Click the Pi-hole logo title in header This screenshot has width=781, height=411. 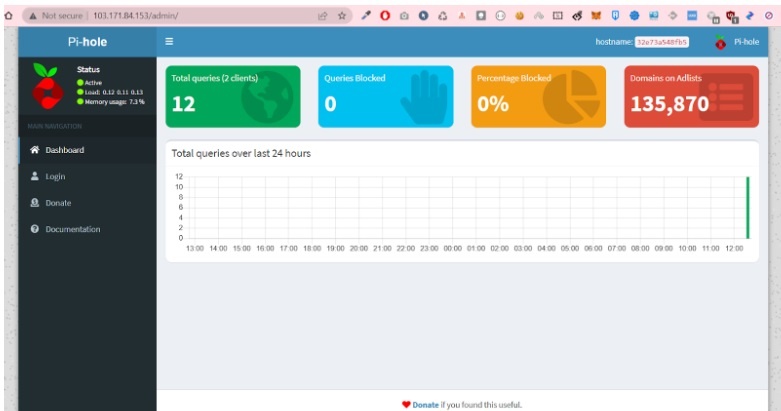coord(87,42)
